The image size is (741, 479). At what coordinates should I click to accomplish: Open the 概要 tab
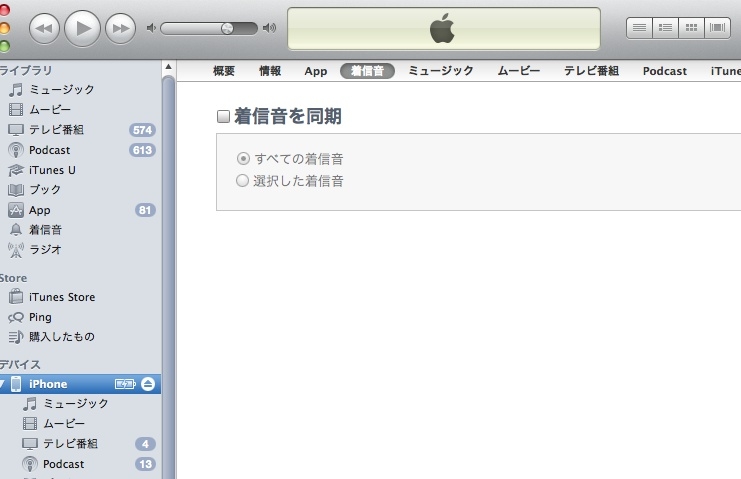pos(224,71)
